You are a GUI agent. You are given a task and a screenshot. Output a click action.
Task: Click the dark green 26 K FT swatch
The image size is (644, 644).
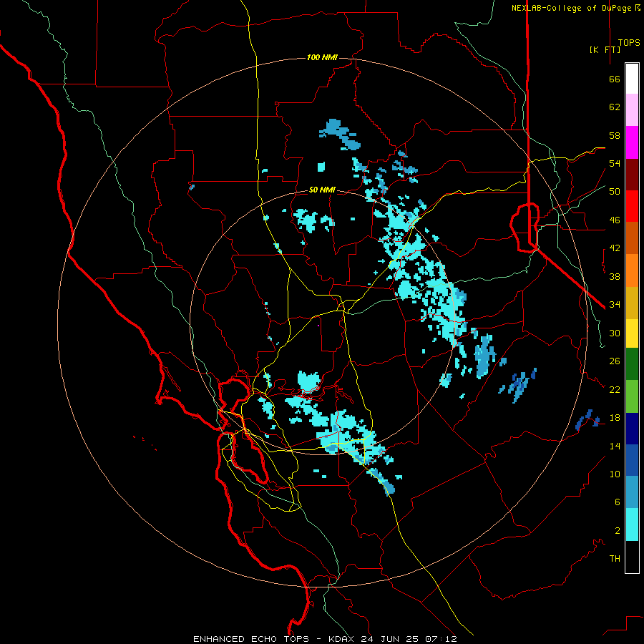632,364
